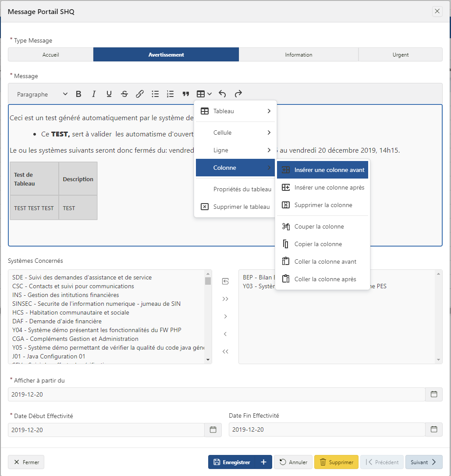The image size is (451, 476).
Task: Move all systems to selected with double-arrow icon
Action: click(x=225, y=299)
